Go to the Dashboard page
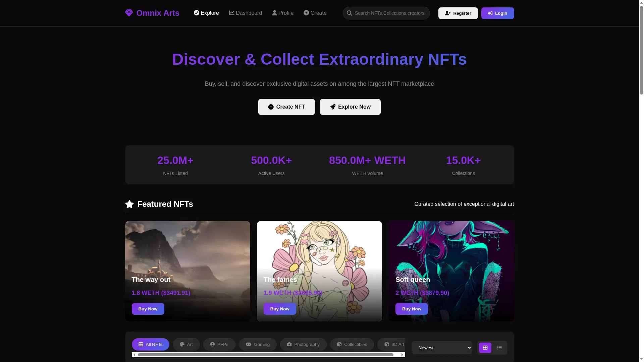 click(246, 13)
